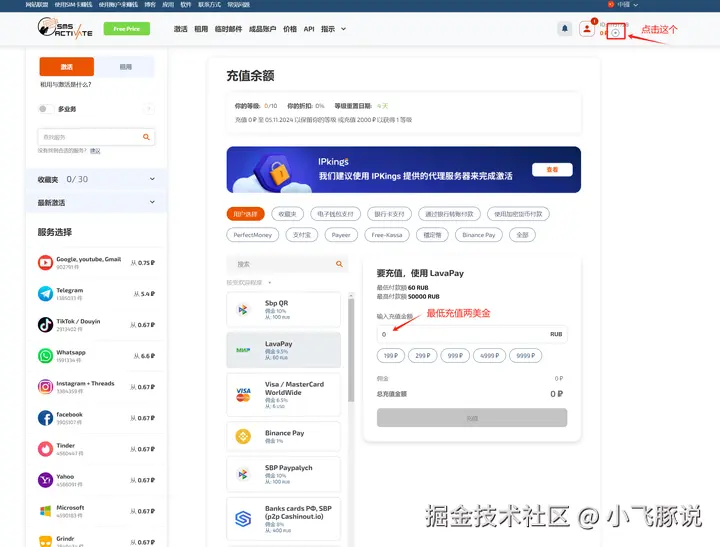Select the PerfectMoney filter chip
The image size is (720, 547).
(253, 235)
